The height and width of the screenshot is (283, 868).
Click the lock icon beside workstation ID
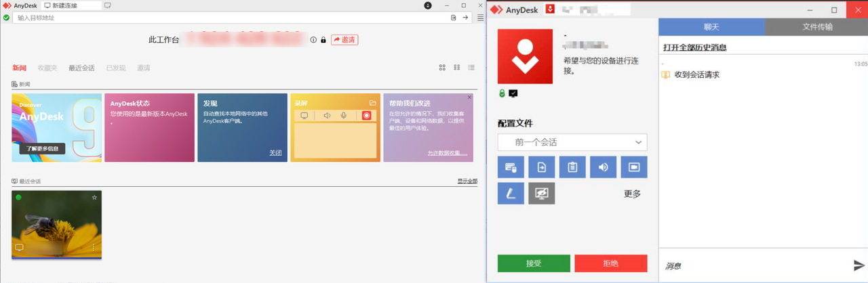(323, 40)
